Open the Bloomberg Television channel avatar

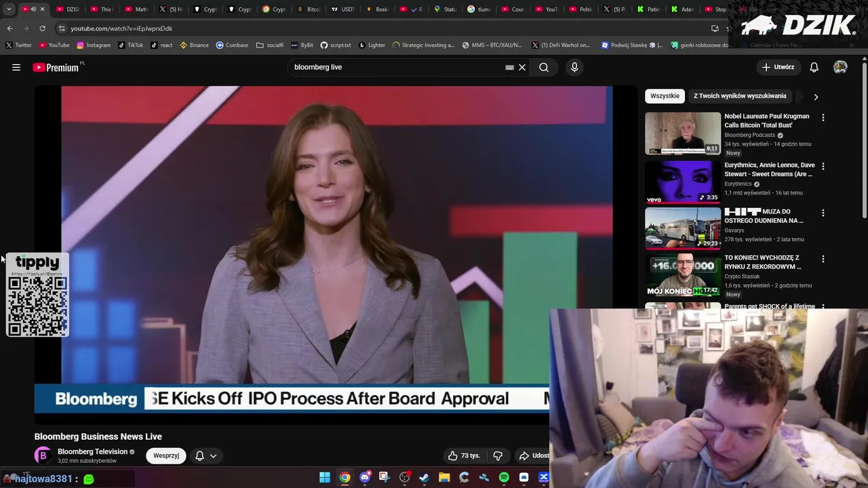click(43, 455)
